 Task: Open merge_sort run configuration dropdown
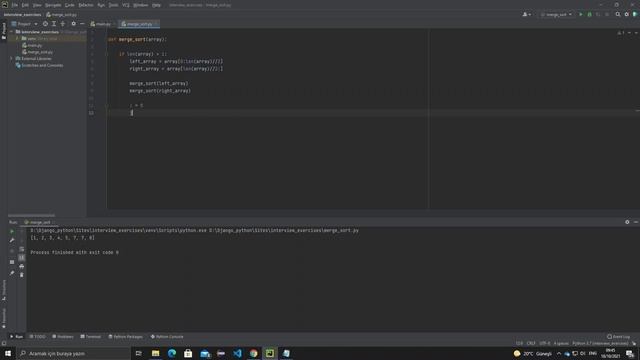coord(556,14)
